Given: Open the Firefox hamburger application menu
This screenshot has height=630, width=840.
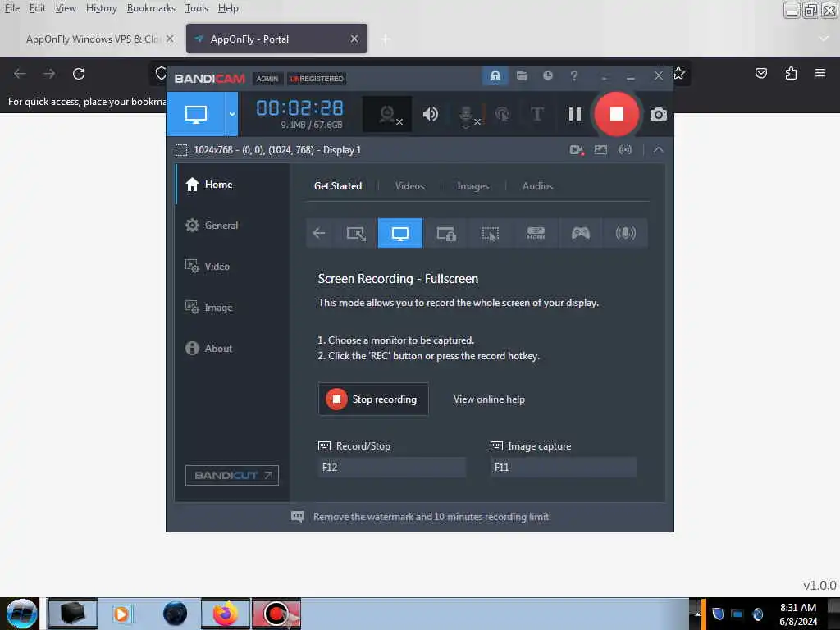Looking at the screenshot, I should (x=819, y=73).
